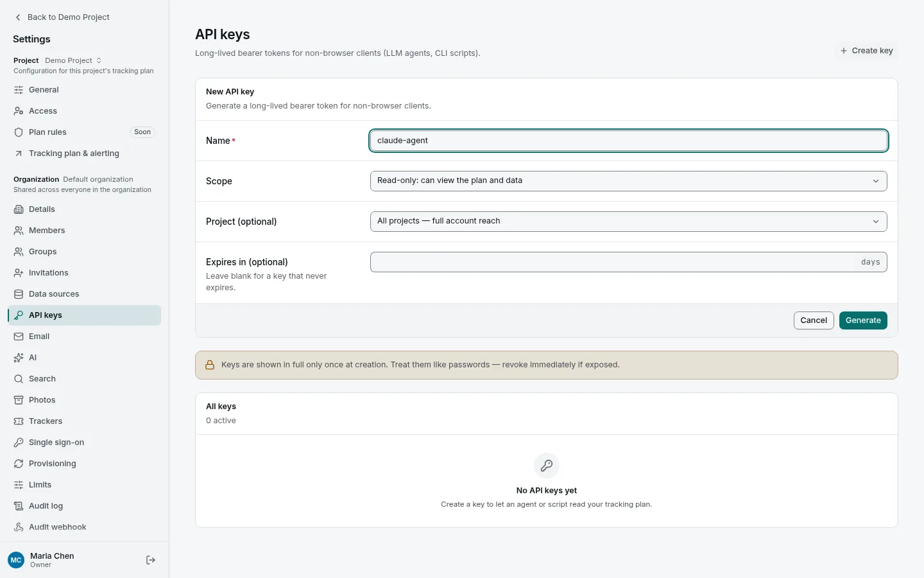Click the Provisioning refresh icon
This screenshot has height=578, width=924.
pos(19,464)
